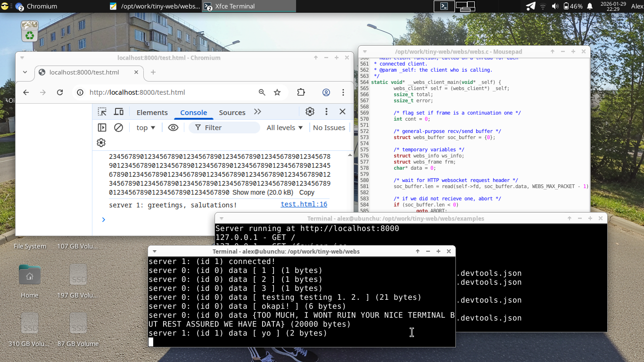This screenshot has width=644, height=362.
Task: Click the 'No Issues' indicator
Action: click(x=329, y=127)
